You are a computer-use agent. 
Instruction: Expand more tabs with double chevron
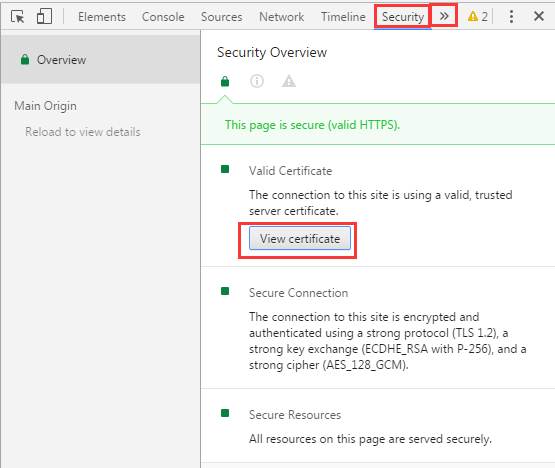[x=444, y=16]
